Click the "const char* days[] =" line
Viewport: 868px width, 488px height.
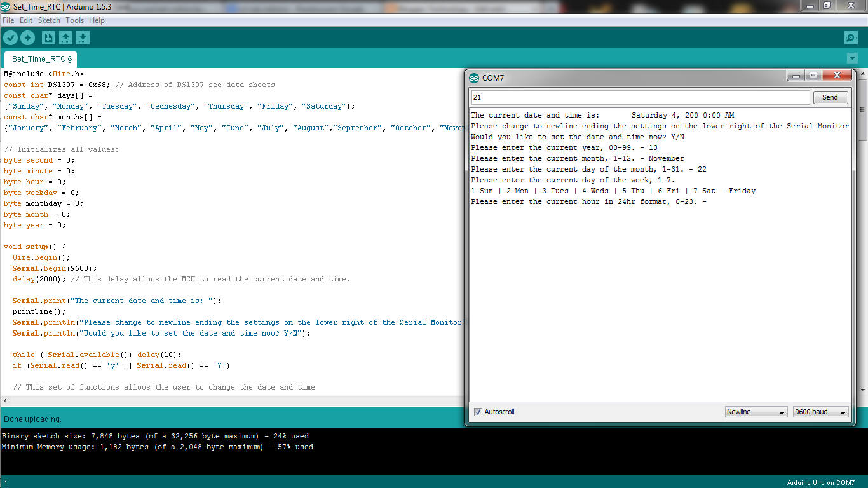(x=48, y=96)
